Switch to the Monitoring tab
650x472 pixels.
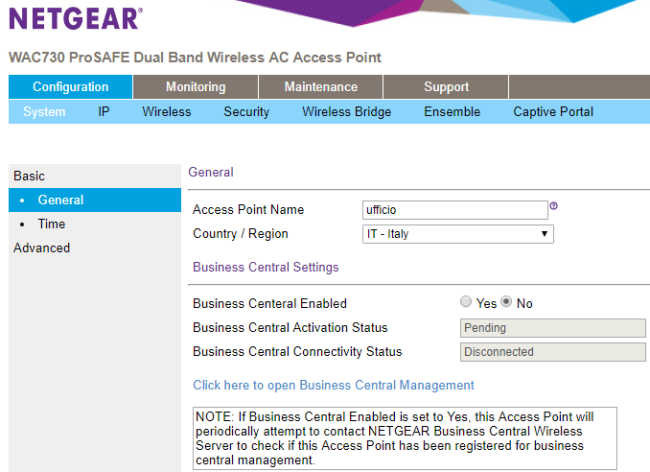[196, 87]
